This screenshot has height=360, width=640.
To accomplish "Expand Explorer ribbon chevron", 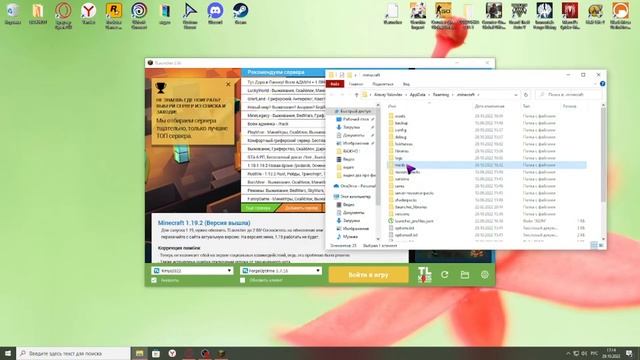I will point(596,84).
